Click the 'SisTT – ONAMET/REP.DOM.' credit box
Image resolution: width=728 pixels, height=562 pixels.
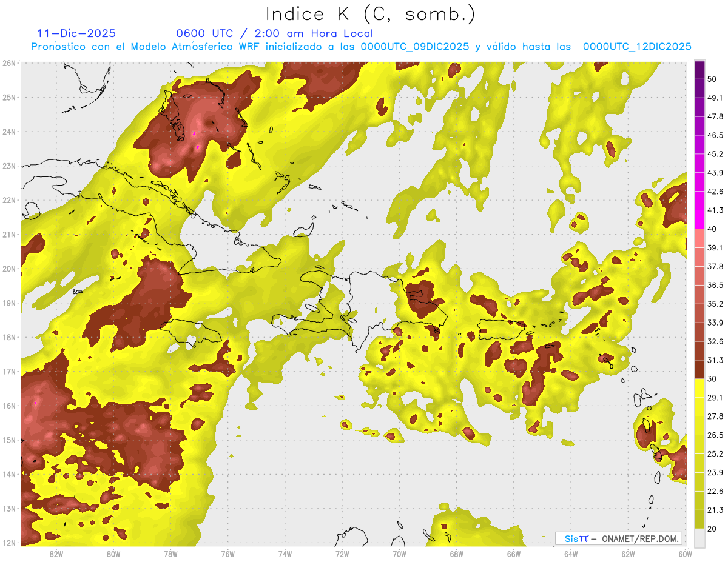(x=619, y=538)
